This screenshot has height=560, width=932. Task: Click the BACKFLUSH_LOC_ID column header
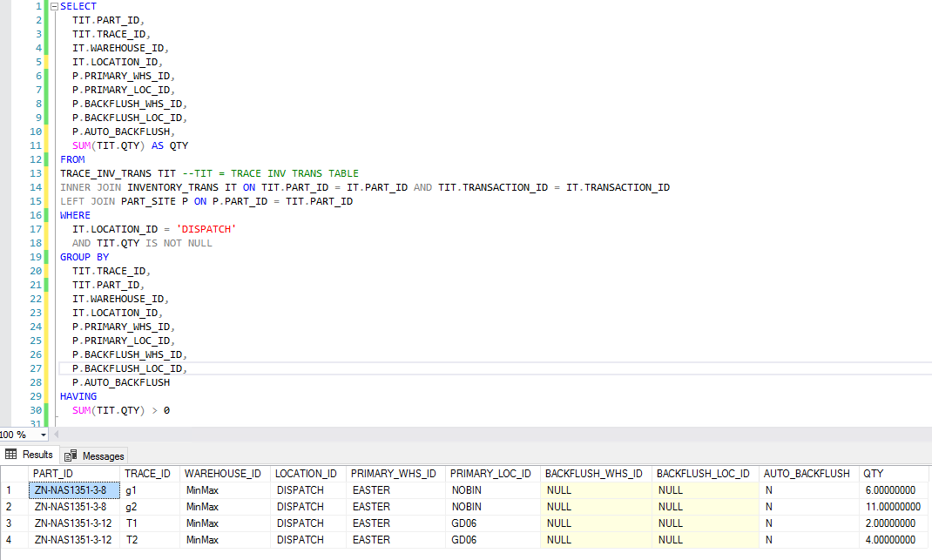click(x=706, y=474)
